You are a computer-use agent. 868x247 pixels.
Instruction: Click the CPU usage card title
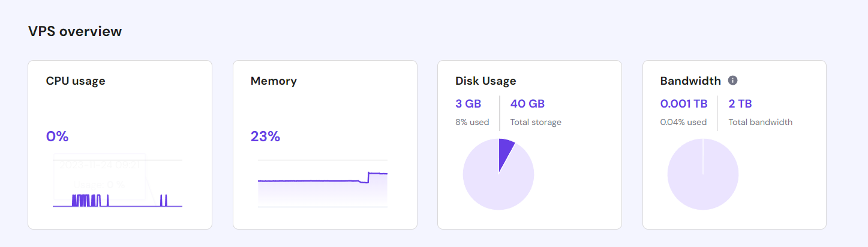coord(76,81)
